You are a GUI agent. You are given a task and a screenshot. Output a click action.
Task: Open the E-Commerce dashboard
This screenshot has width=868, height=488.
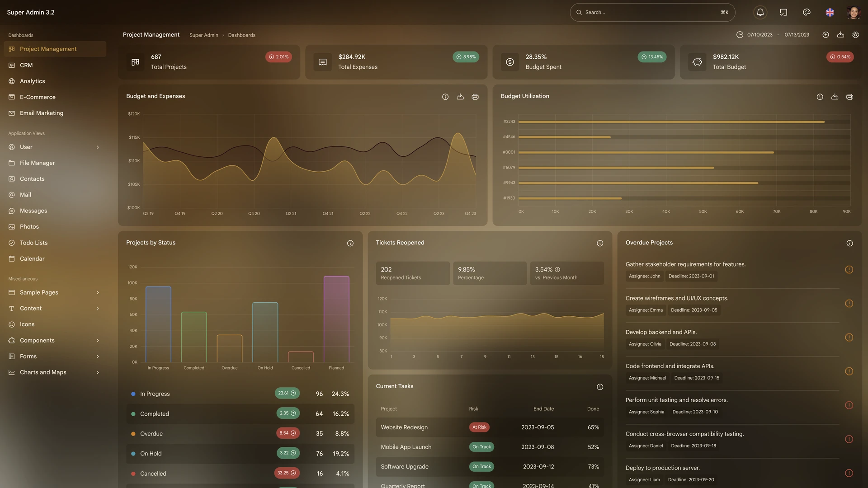(x=55, y=97)
